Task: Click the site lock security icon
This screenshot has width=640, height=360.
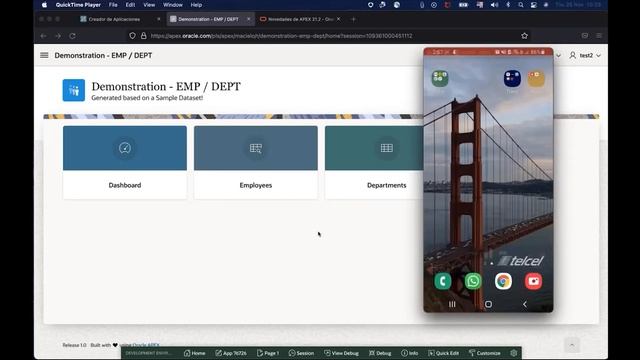Action: [143, 36]
